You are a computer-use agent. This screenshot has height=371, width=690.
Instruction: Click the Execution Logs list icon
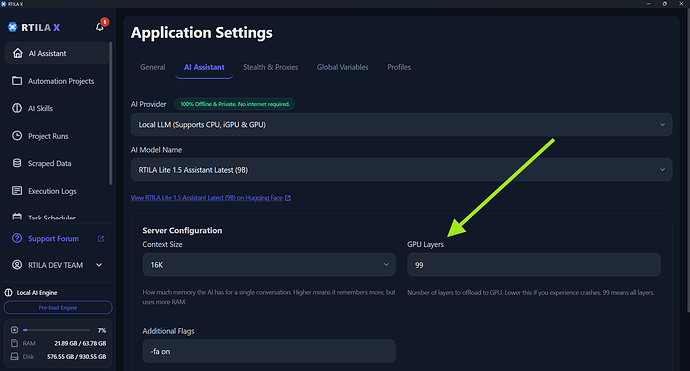[x=17, y=191]
